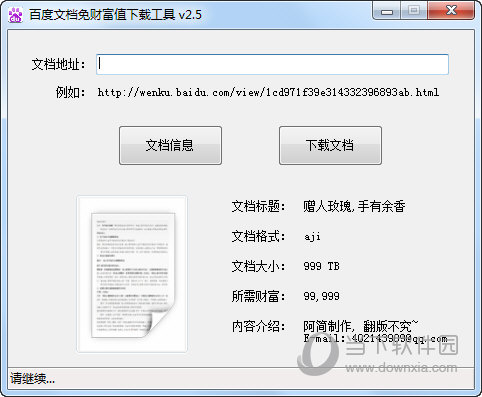Click the window title 百度文档免财富值下载工具 v2.5
The image size is (482, 397).
(115, 15)
